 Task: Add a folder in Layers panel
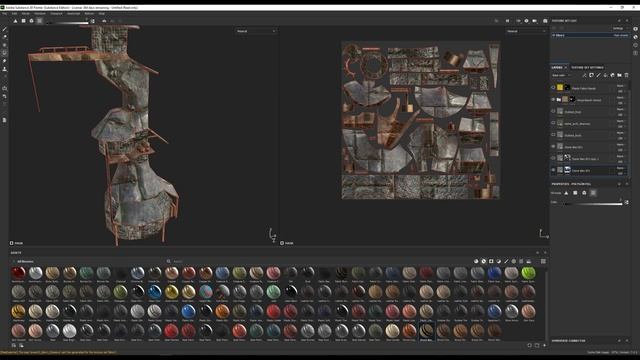[619, 75]
